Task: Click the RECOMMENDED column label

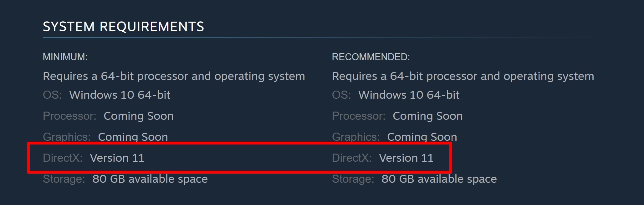Action: point(371,57)
